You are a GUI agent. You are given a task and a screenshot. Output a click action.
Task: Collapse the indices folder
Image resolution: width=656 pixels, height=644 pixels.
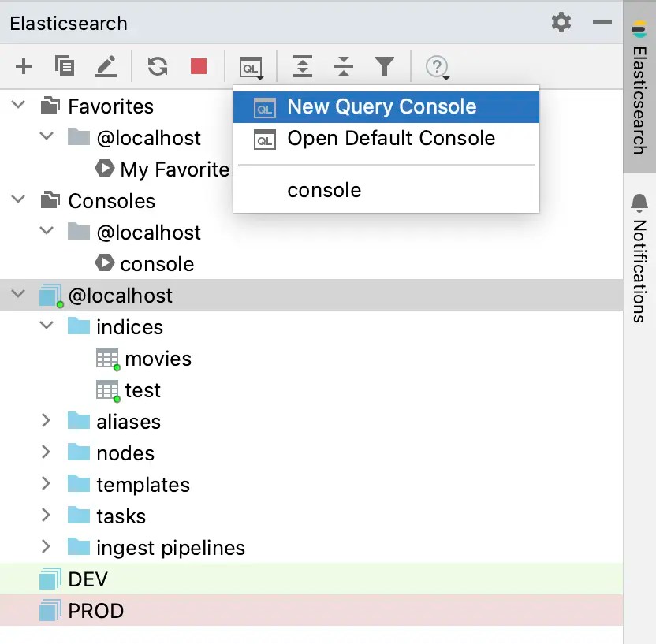click(47, 325)
